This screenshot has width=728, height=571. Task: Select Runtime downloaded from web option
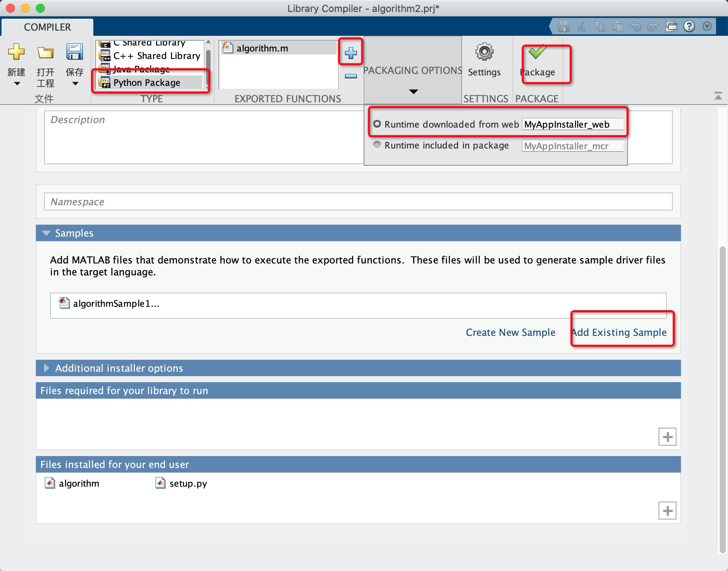coord(377,124)
